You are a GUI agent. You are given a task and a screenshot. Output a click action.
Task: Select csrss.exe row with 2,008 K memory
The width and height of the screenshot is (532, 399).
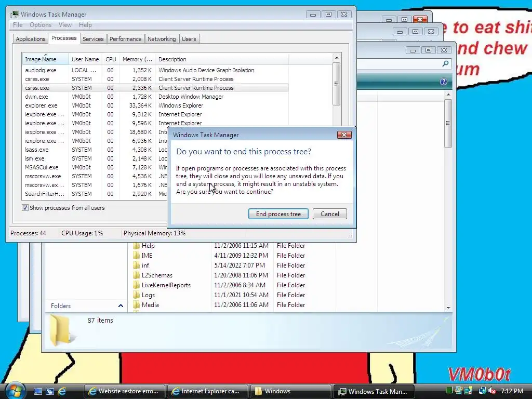point(155,79)
